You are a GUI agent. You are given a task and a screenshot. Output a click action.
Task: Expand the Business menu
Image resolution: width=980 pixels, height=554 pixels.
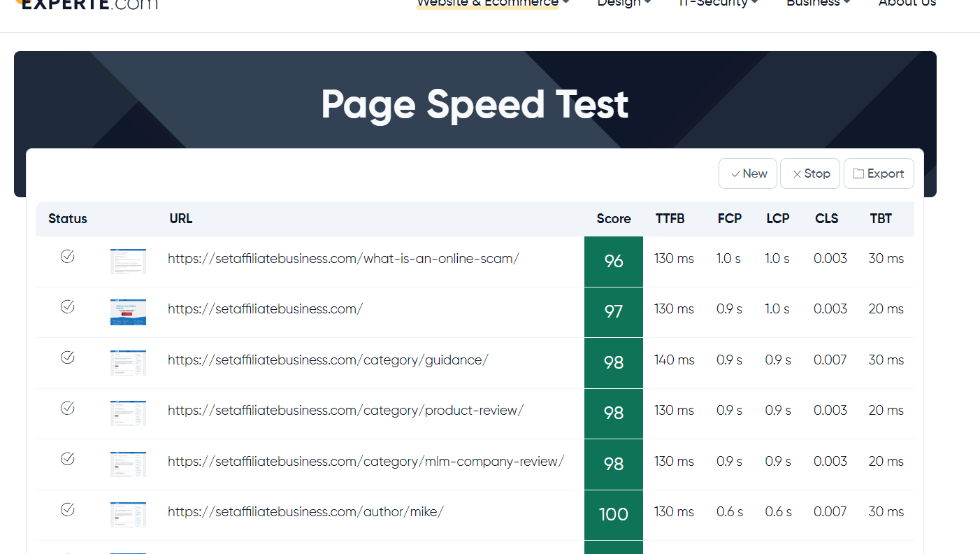tap(818, 3)
